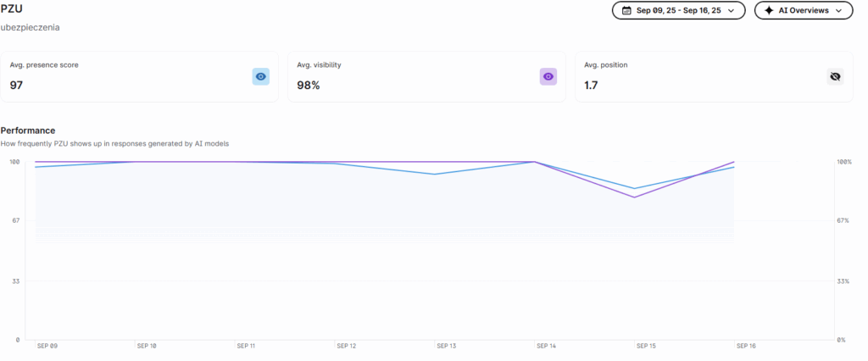The image size is (868, 361).
Task: Click chevron arrow in AI Overviews button
Action: (838, 10)
